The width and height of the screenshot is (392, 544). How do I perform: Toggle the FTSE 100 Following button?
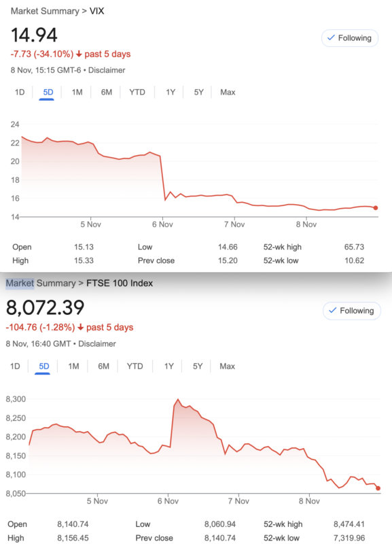pos(351,311)
